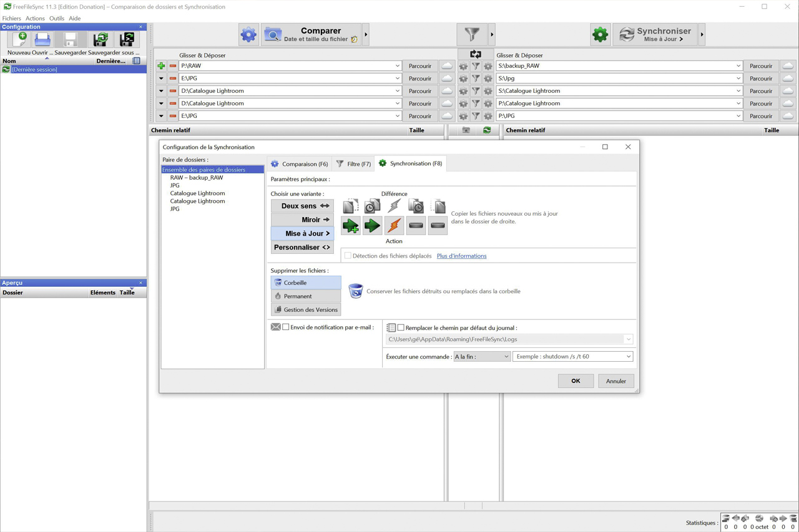The width and height of the screenshot is (799, 532).
Task: Open the cloud selector beside S:\backup_RAW
Action: pyautogui.click(x=788, y=66)
